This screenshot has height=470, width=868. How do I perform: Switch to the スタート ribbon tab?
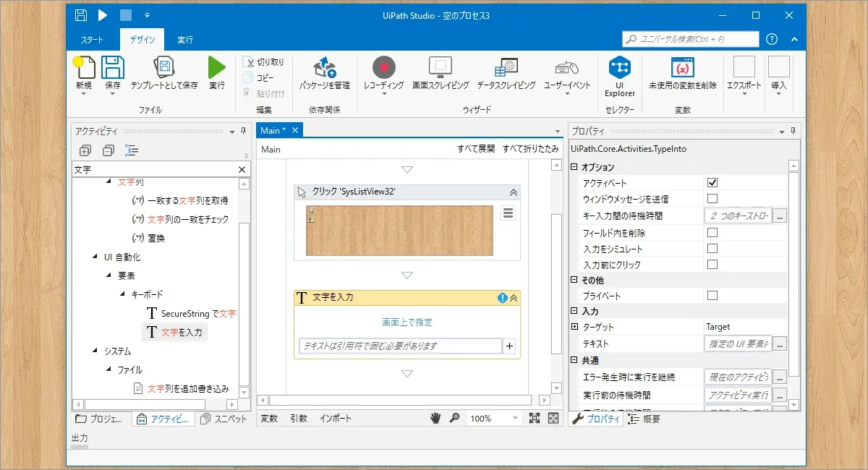(x=92, y=40)
